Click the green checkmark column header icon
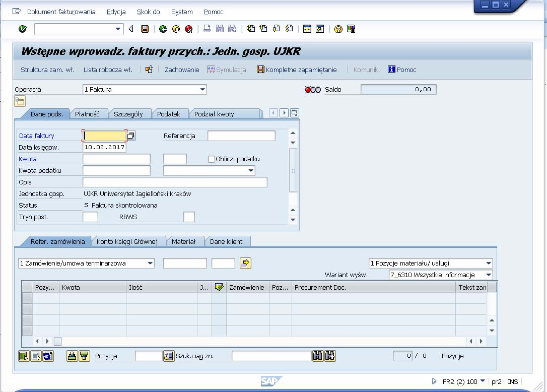The image size is (547, 392). click(x=219, y=287)
